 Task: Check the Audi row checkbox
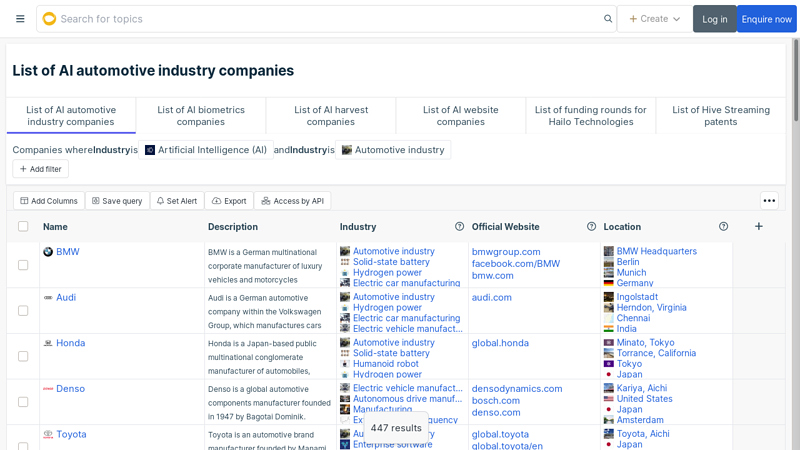click(23, 311)
